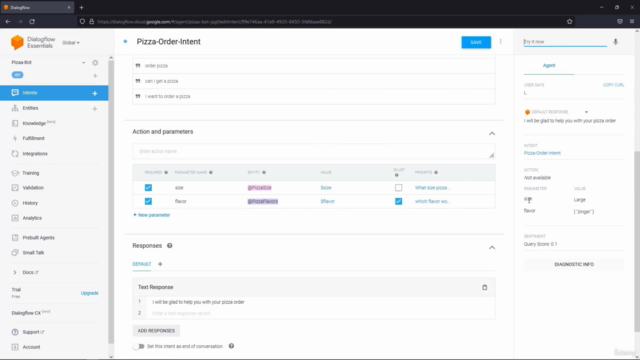
Task: Open @PizzaSize entity of size parameter
Action: pos(260,188)
